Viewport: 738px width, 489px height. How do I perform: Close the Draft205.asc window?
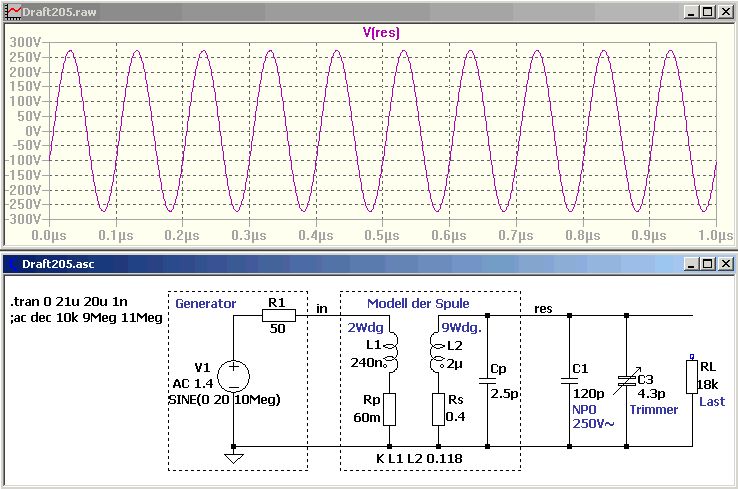(x=725, y=264)
